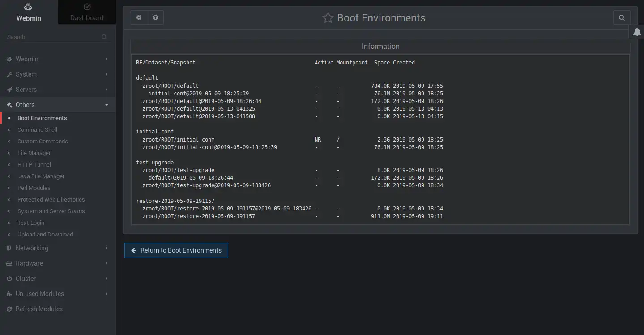
Task: Open Custom Commands module
Action: (43, 142)
